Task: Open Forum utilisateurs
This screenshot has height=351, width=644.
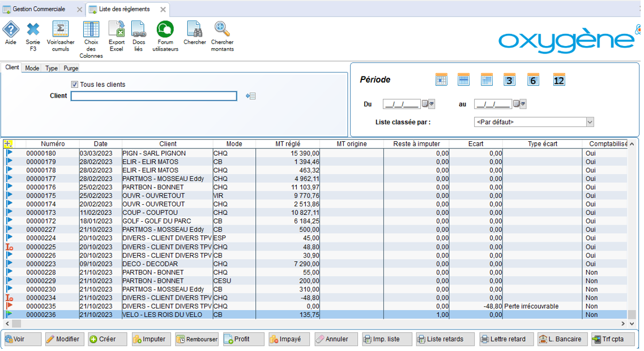Action: pyautogui.click(x=165, y=29)
